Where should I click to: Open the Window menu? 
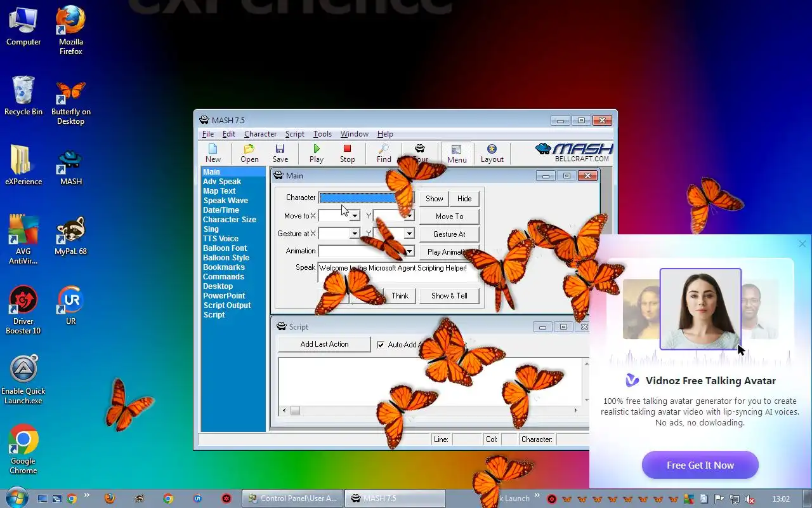[x=354, y=134]
